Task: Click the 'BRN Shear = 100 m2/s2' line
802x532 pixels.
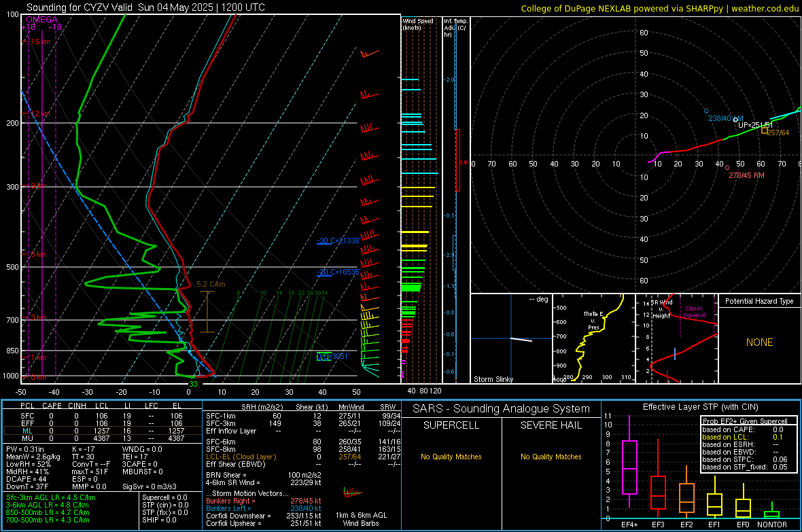Action: 264,475
